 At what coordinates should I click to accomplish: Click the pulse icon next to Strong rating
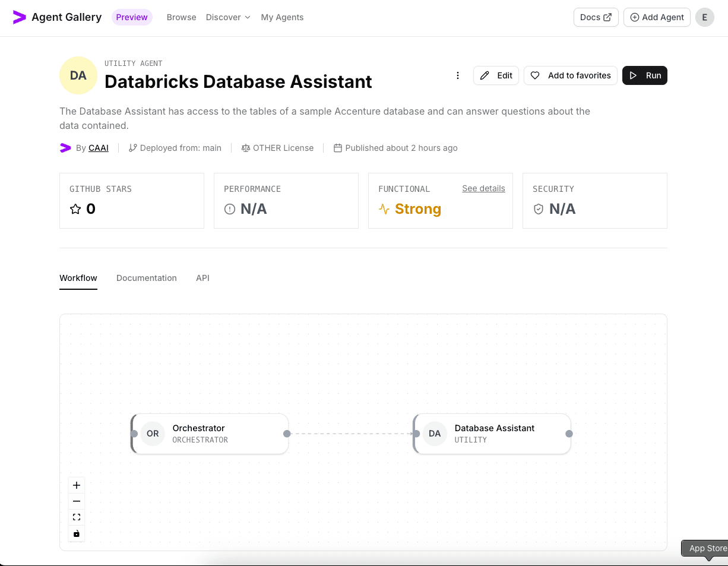(x=383, y=209)
